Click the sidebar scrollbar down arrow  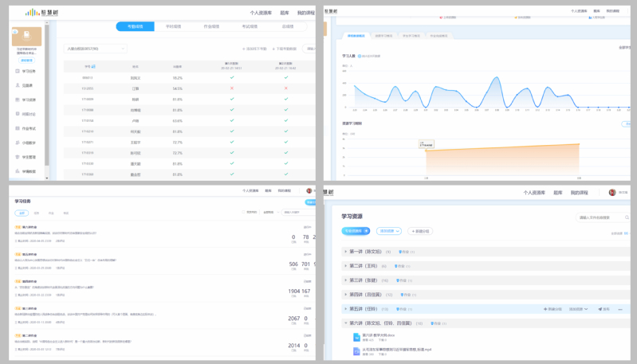pyautogui.click(x=48, y=178)
